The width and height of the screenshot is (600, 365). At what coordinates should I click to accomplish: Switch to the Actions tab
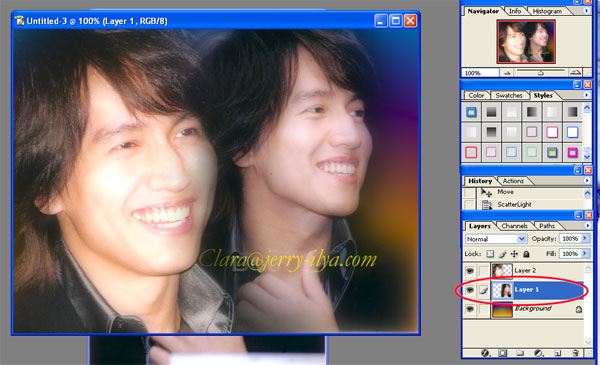pos(513,181)
